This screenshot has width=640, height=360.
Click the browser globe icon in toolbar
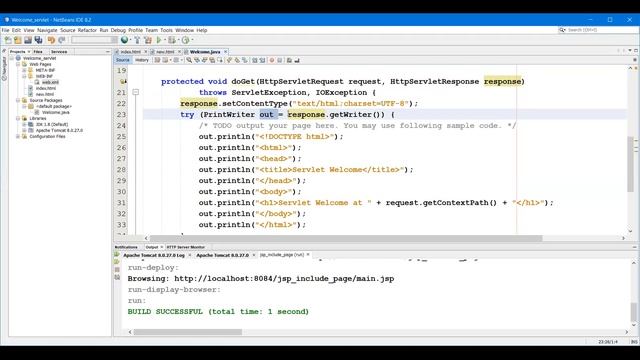[x=124, y=40]
